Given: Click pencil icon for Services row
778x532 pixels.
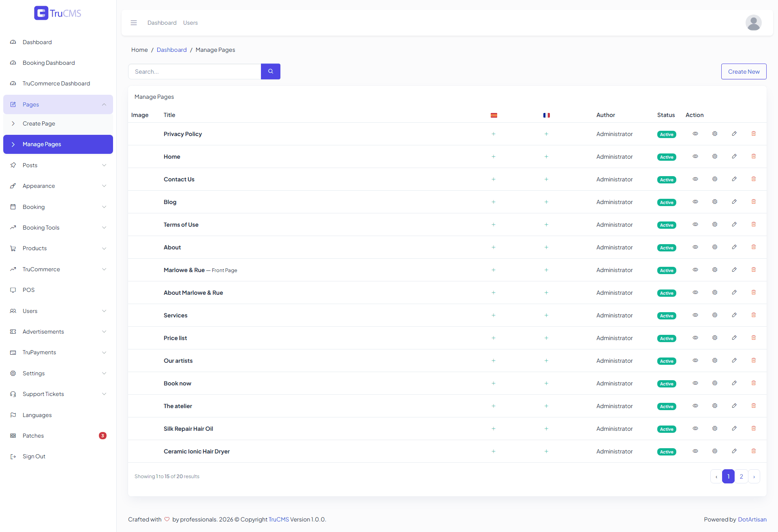Looking at the screenshot, I should point(734,315).
